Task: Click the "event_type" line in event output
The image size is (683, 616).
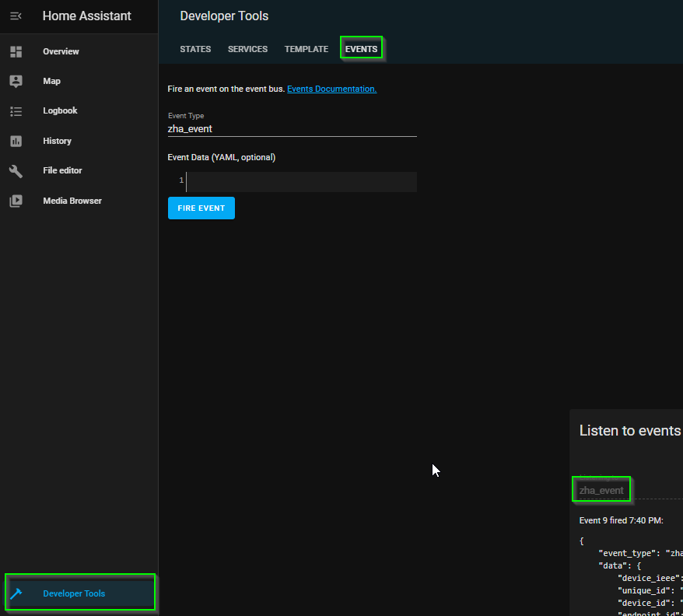Action: pyautogui.click(x=640, y=553)
